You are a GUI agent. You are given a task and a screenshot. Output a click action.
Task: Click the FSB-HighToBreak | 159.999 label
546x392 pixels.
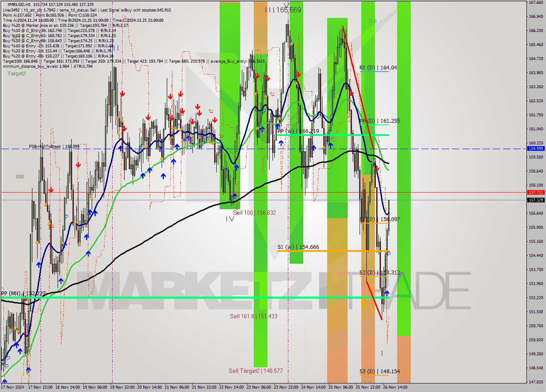pyautogui.click(x=54, y=147)
